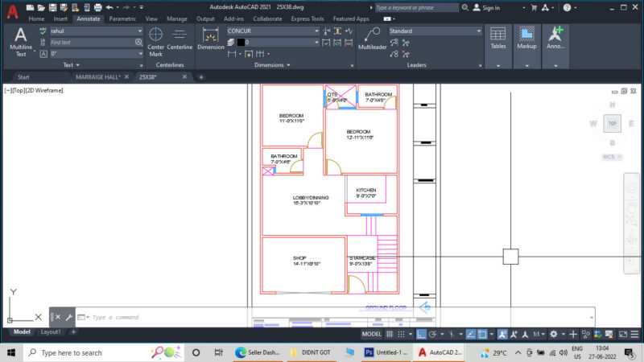The height and width of the screenshot is (362, 644).
Task: Toggle Snap mode in status bar
Action: point(401,334)
